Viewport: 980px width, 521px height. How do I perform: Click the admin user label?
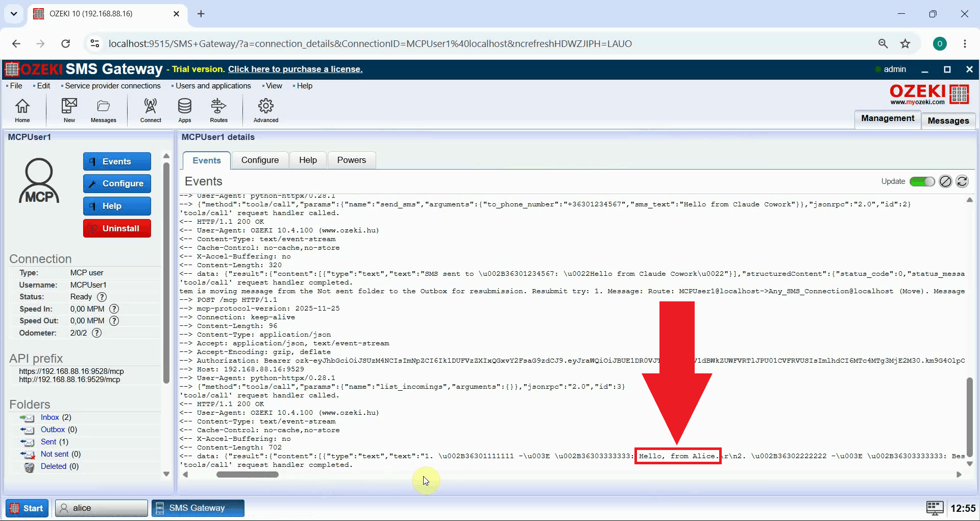895,69
